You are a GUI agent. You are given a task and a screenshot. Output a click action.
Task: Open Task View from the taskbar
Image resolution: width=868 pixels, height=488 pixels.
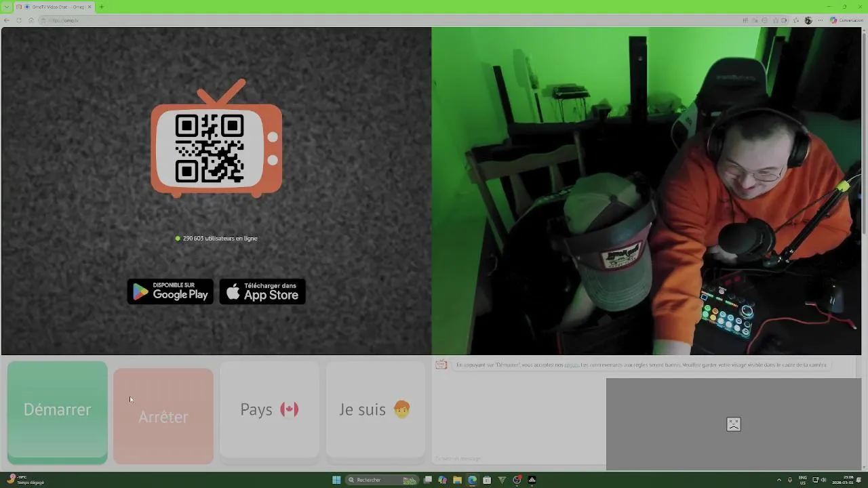(428, 480)
